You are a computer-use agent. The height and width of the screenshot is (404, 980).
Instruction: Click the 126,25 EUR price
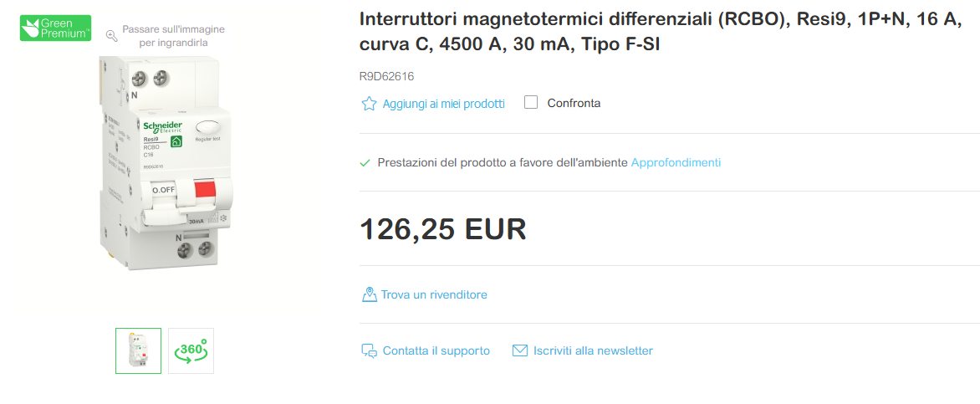click(x=443, y=229)
